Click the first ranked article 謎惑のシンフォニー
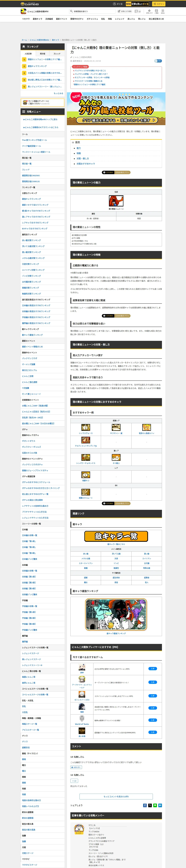The image size is (186, 868). (45, 59)
